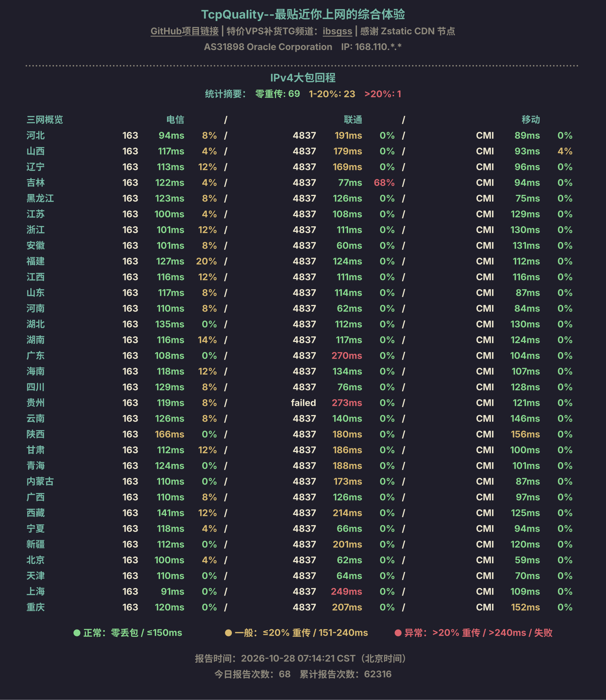
Task: Click 270ms latency in 广东 row
Action: coord(346,356)
